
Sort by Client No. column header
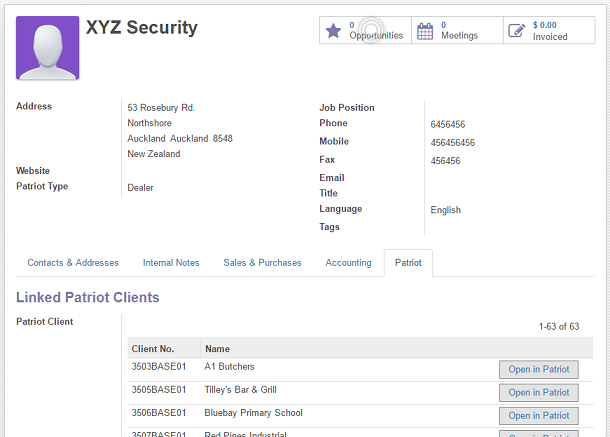153,349
